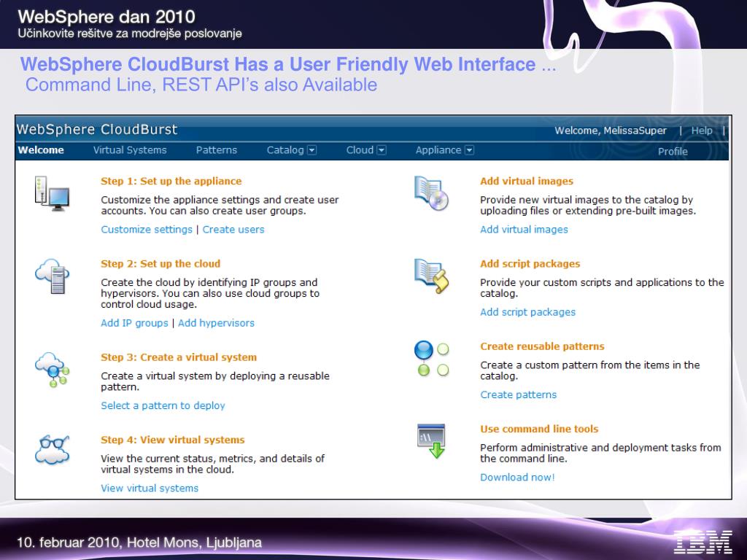Image resolution: width=747 pixels, height=560 pixels.
Task: Click the IBM logo
Action: click(703, 542)
